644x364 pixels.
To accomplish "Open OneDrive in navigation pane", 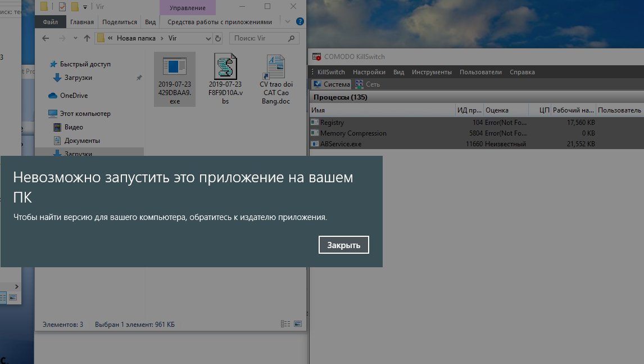I will pyautogui.click(x=74, y=96).
